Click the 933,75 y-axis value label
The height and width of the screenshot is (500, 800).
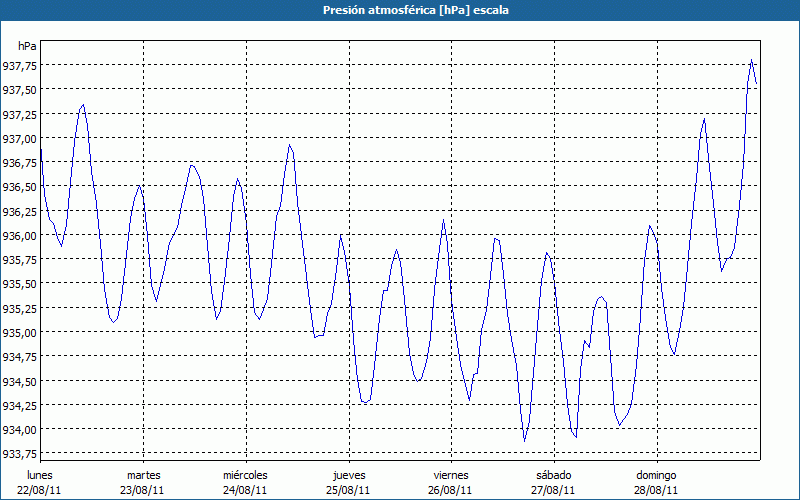point(20,454)
